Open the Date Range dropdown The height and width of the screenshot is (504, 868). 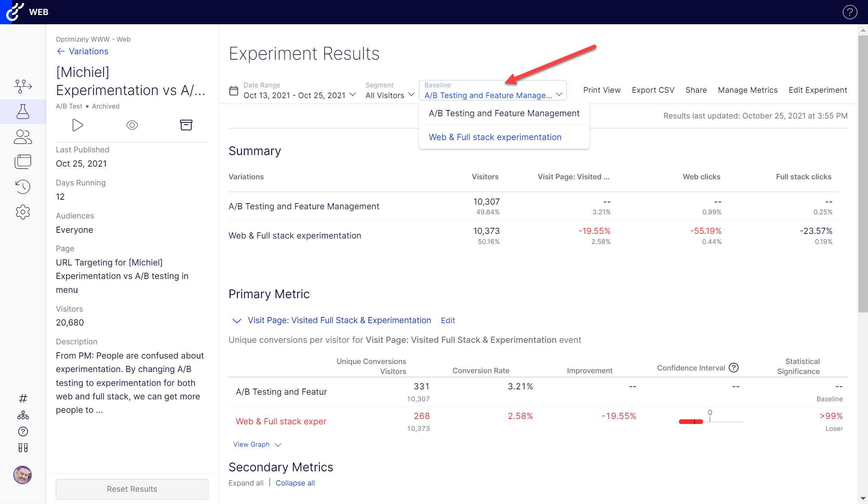coord(299,90)
